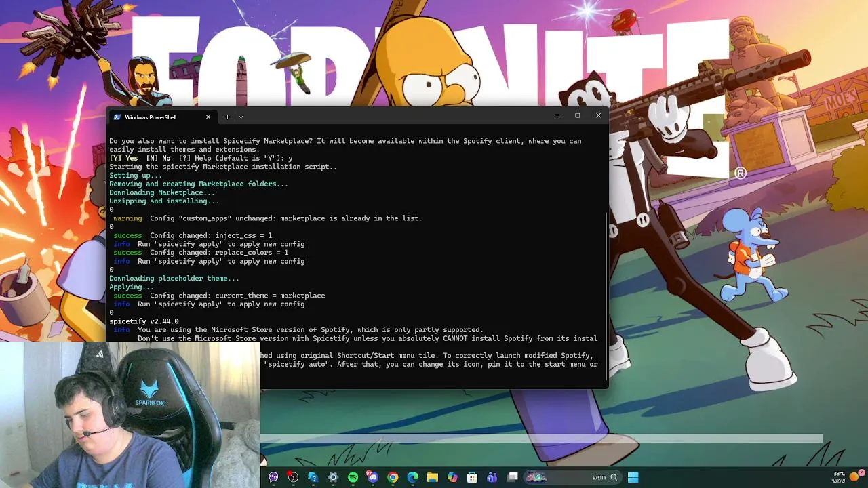
Task: Open Copilot from the taskbar
Action: [452, 477]
